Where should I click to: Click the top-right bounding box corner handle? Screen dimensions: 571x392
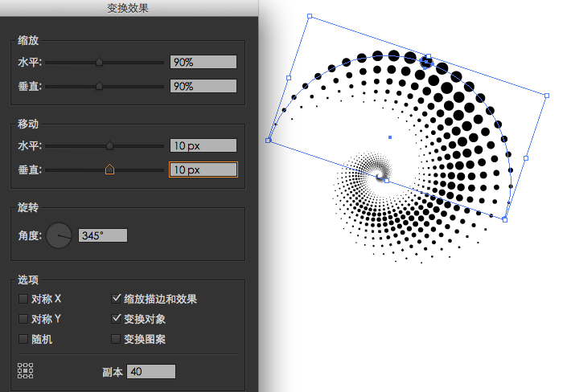tap(547, 96)
